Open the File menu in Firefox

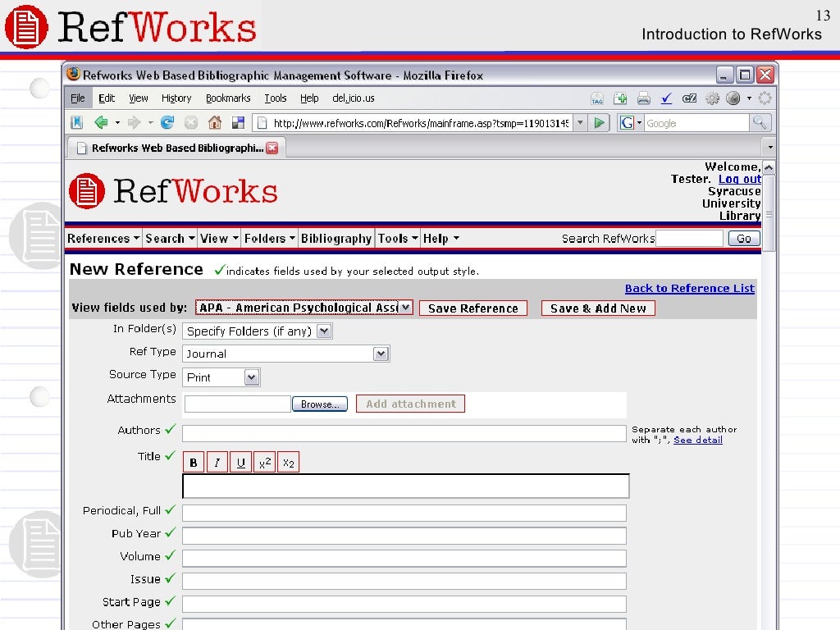point(78,98)
